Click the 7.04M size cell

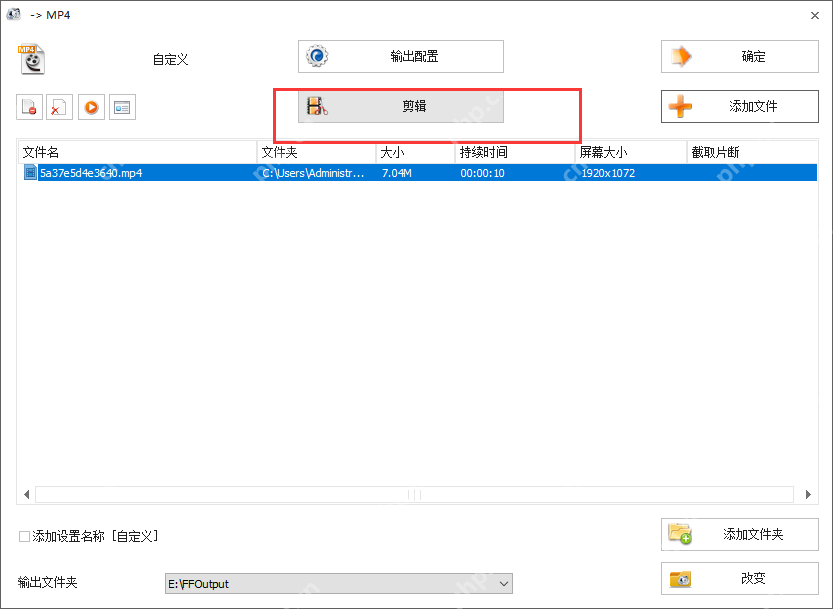tap(397, 173)
